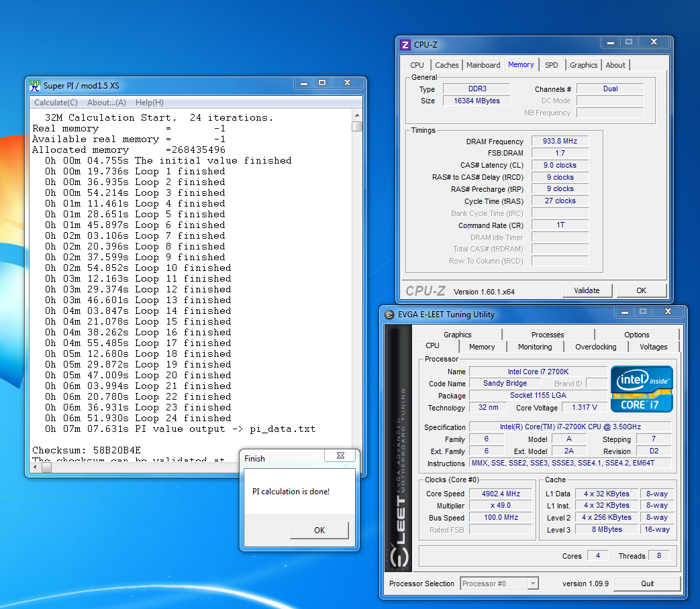Minimize the Super PI window

point(304,82)
